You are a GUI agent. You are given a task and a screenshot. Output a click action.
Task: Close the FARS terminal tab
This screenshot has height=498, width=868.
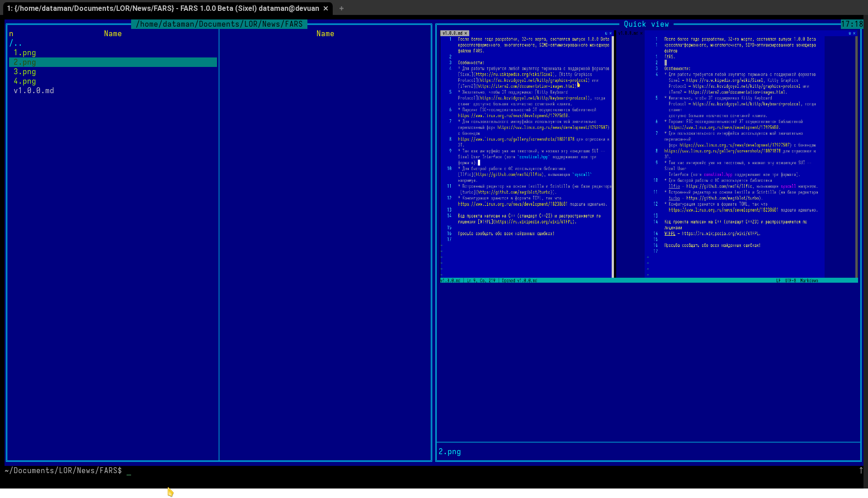pyautogui.click(x=325, y=9)
